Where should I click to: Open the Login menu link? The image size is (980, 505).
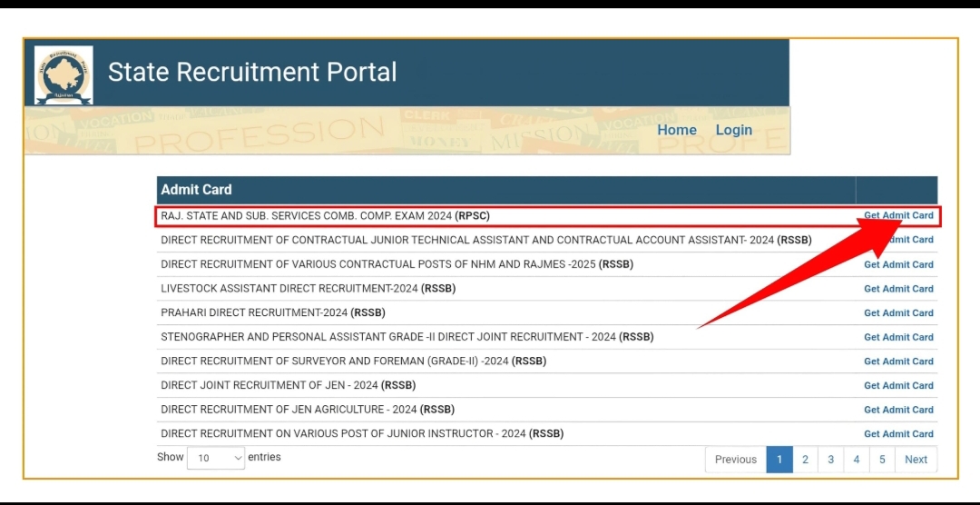pos(734,130)
